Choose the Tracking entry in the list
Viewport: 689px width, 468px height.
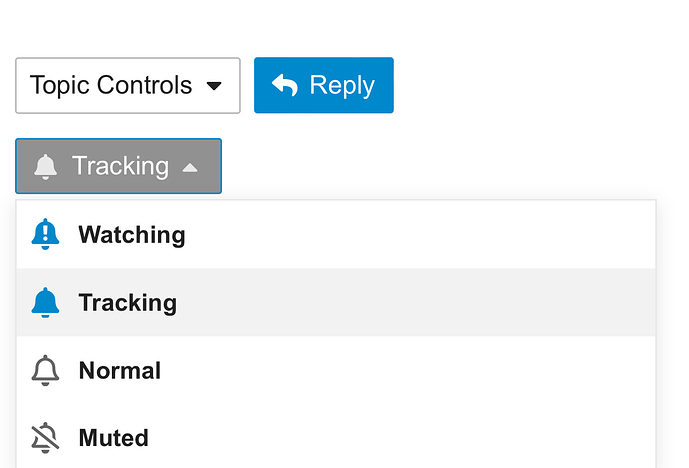point(128,303)
